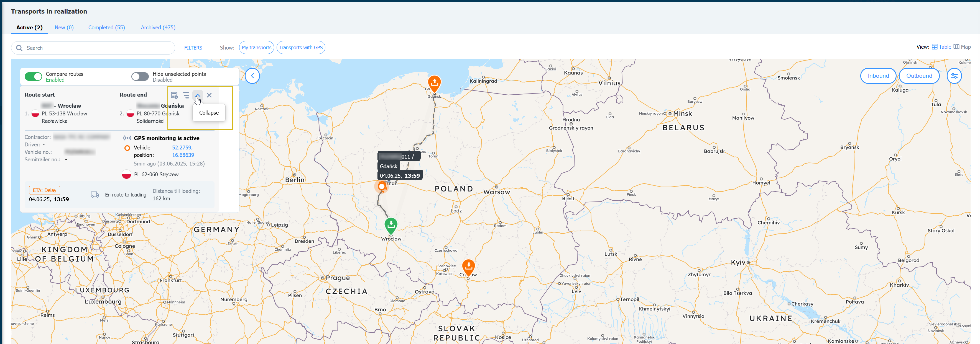Click the Warsaw city label on map

pyautogui.click(x=496, y=192)
